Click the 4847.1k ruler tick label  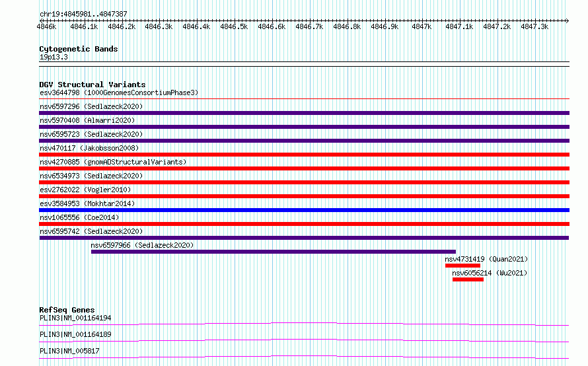[x=459, y=26]
